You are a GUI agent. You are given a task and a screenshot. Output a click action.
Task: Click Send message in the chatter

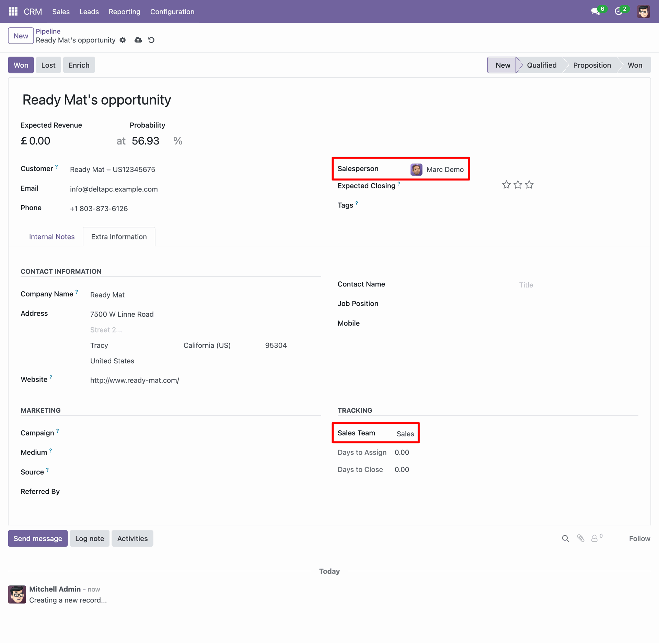tap(38, 539)
